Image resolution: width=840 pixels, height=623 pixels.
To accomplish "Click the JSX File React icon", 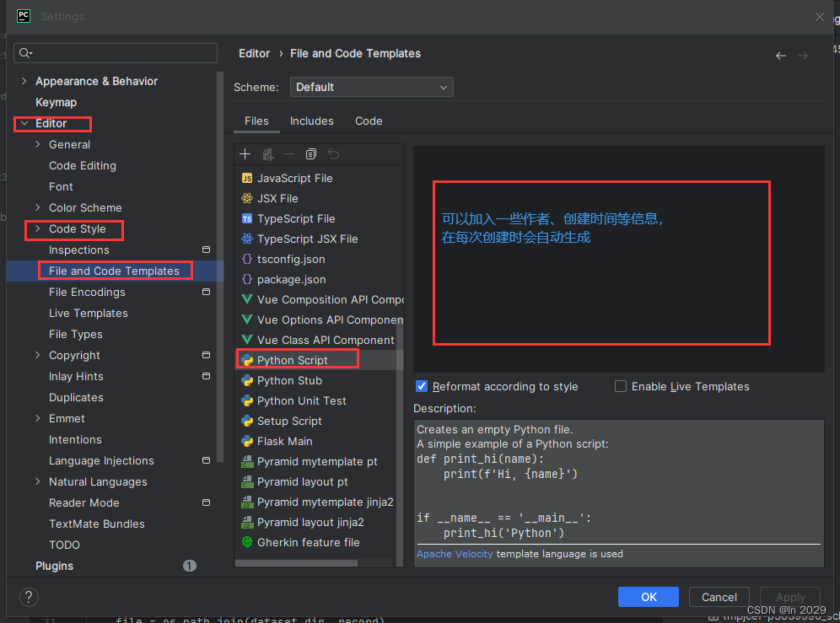I will (247, 198).
